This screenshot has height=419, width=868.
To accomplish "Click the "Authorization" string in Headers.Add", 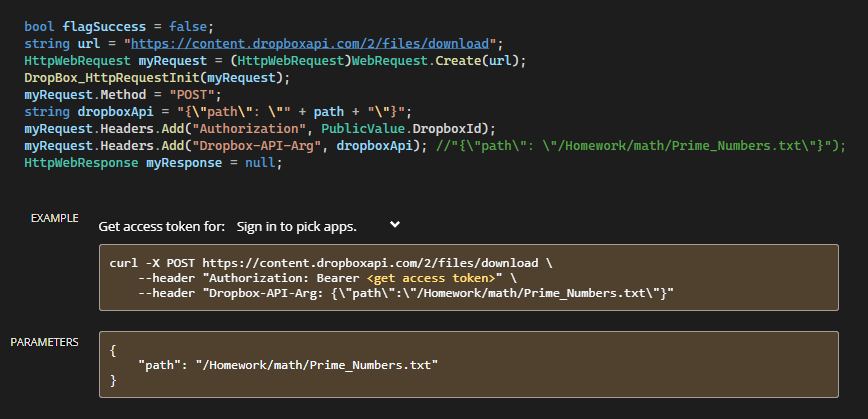I will click(248, 129).
